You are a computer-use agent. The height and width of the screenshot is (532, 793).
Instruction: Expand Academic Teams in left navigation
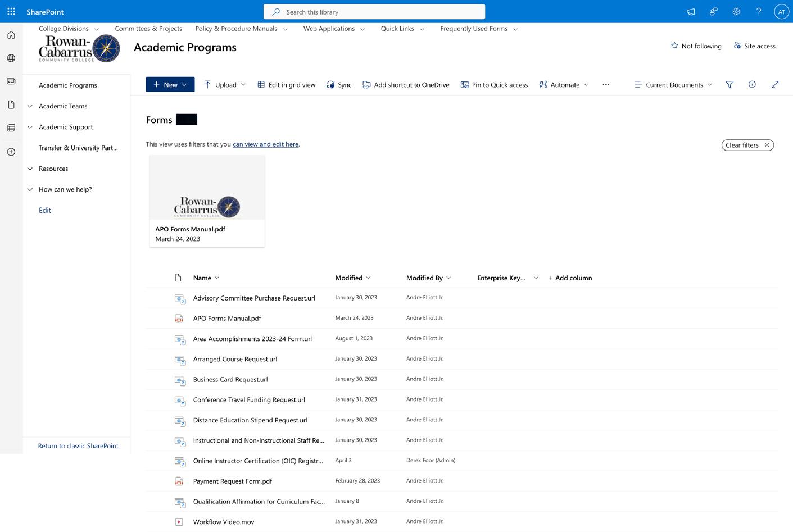(x=30, y=106)
